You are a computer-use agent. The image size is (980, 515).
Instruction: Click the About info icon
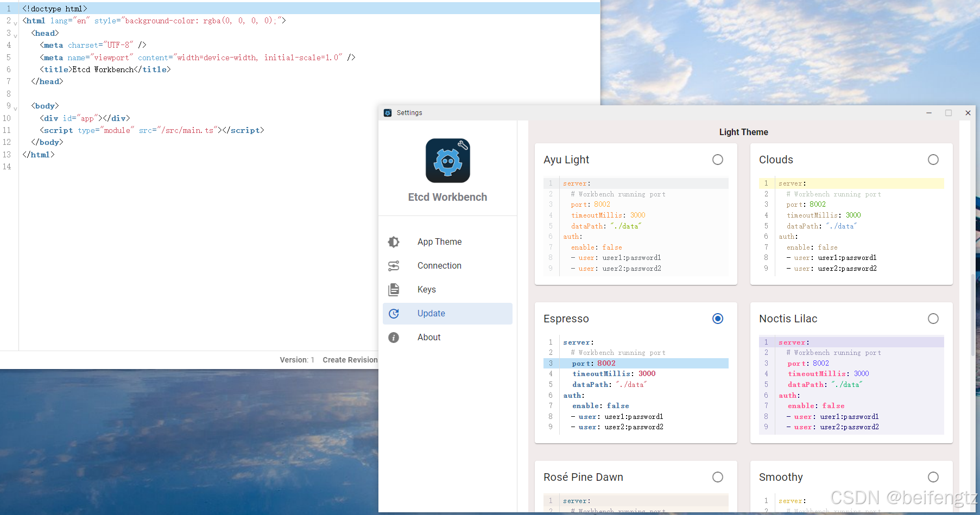point(394,338)
